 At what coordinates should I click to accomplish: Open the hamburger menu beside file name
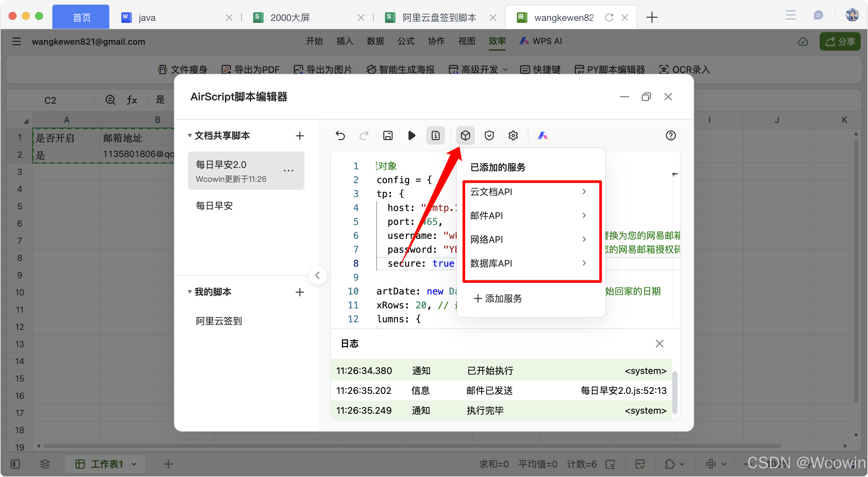point(16,41)
